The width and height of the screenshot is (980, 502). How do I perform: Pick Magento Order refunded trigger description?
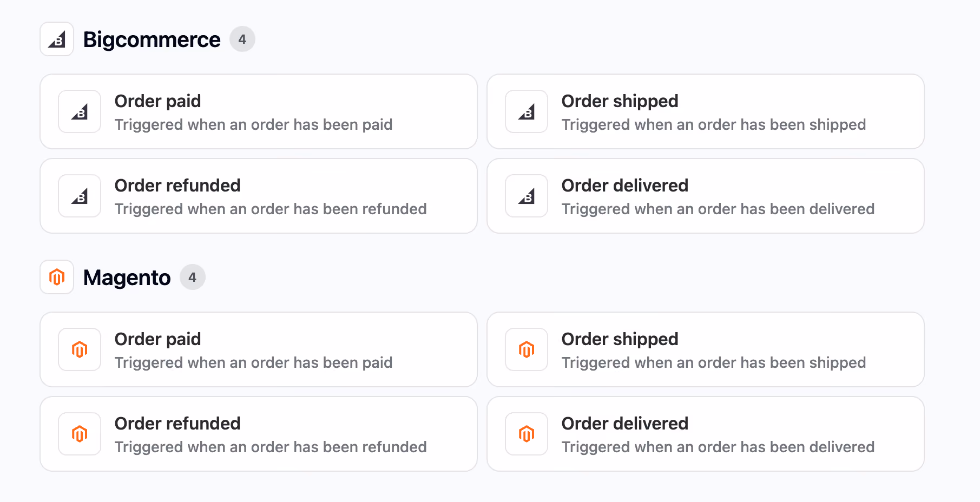(x=271, y=447)
